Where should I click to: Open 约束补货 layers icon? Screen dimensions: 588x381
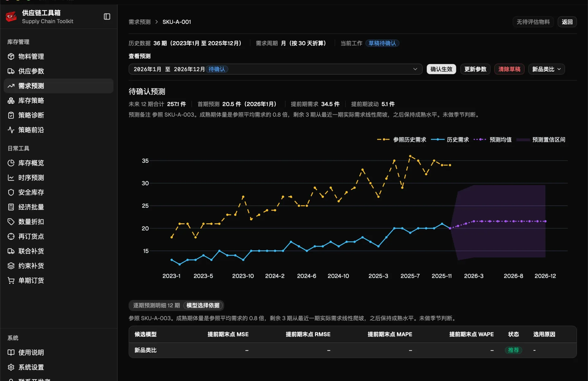tap(11, 266)
